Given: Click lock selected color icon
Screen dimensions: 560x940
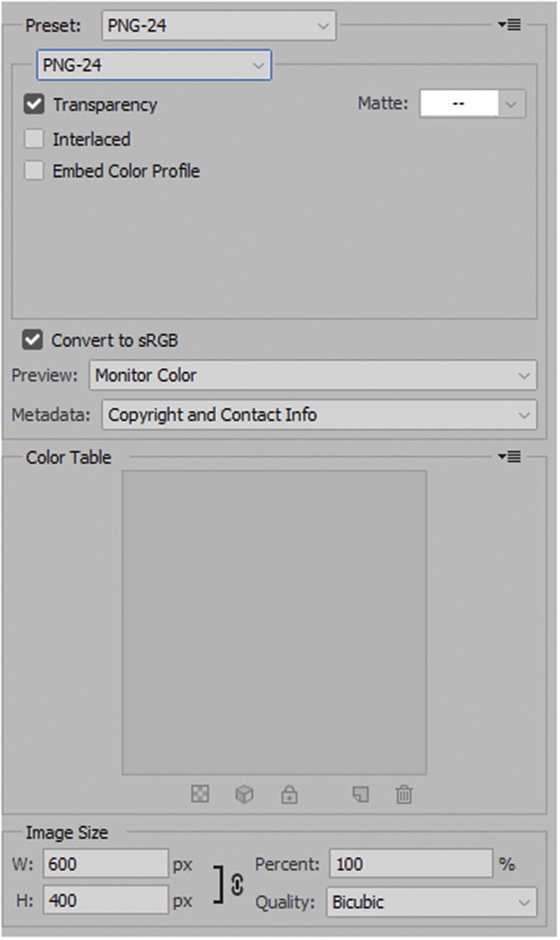Looking at the screenshot, I should point(289,794).
